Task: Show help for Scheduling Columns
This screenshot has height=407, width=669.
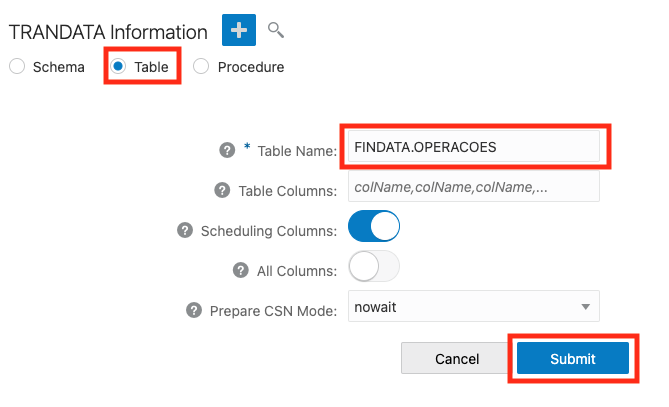Action: [185, 230]
